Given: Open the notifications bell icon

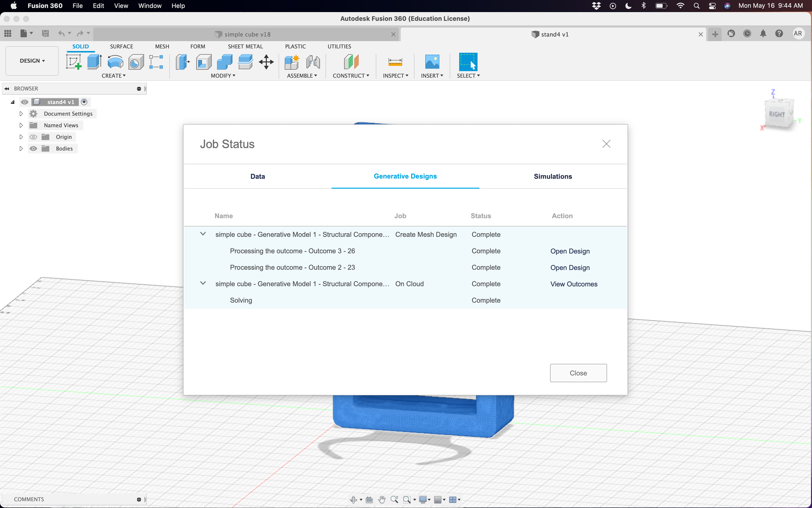Looking at the screenshot, I should pos(763,34).
